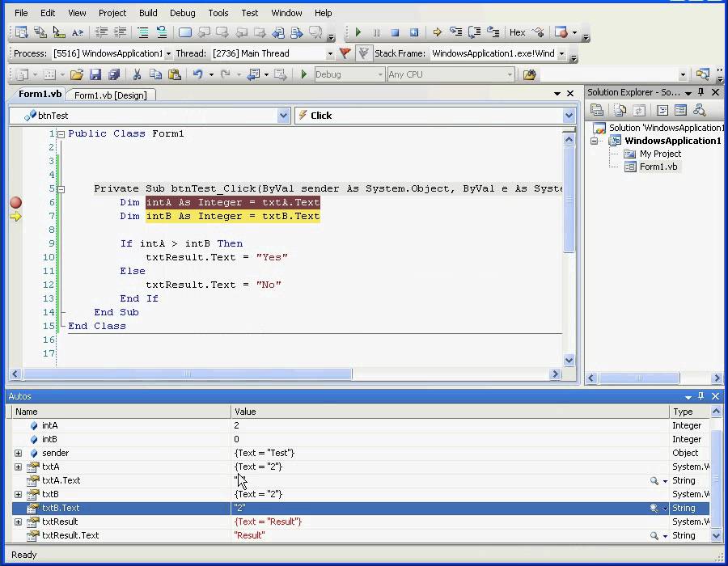Click the Save floppy disk icon
Image resolution: width=728 pixels, height=566 pixels.
point(95,74)
